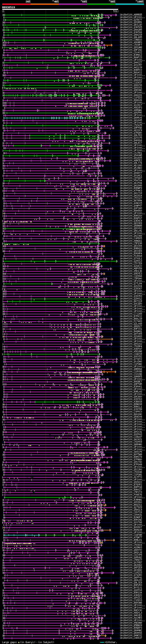Open hit UniRef100_Q25677
Viewport: 146px width, 644px height.
click(x=131, y=20)
